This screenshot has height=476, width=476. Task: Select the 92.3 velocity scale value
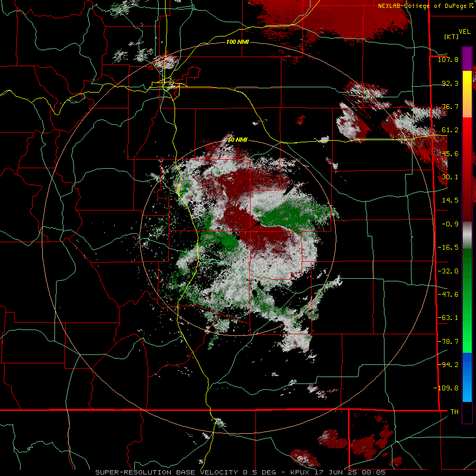(450, 83)
